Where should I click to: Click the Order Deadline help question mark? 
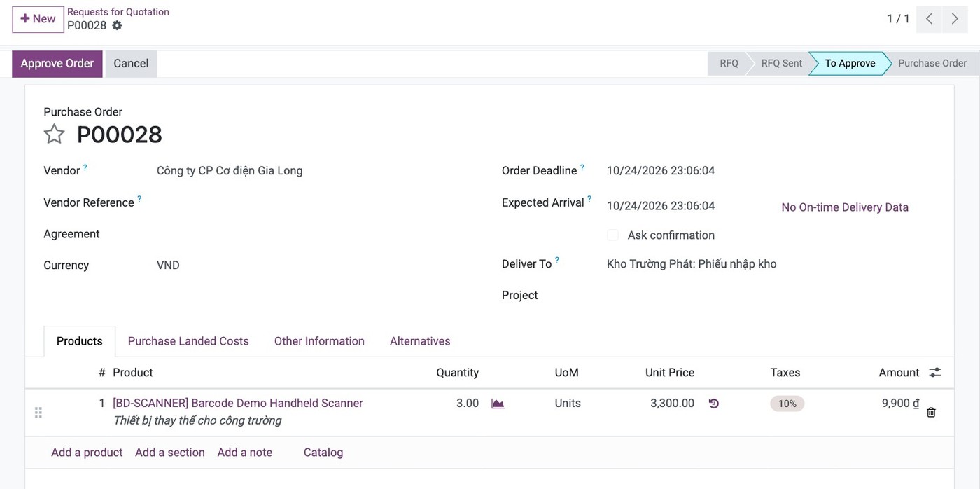click(x=582, y=167)
